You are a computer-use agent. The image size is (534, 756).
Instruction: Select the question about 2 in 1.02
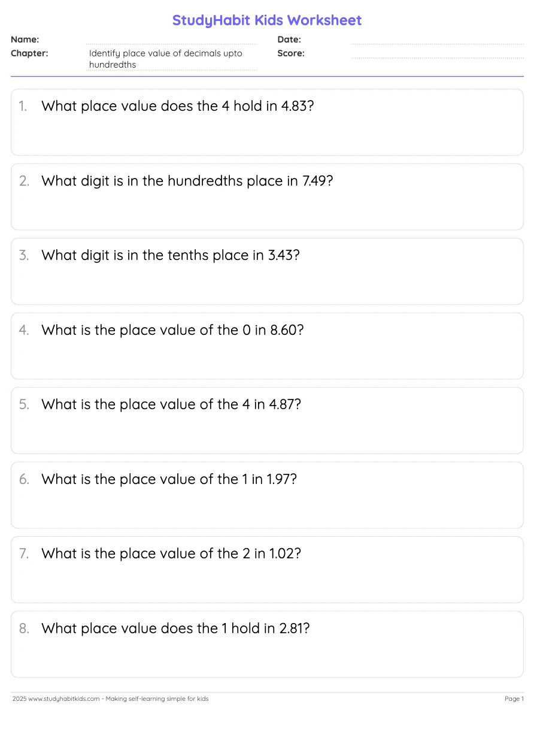171,554
